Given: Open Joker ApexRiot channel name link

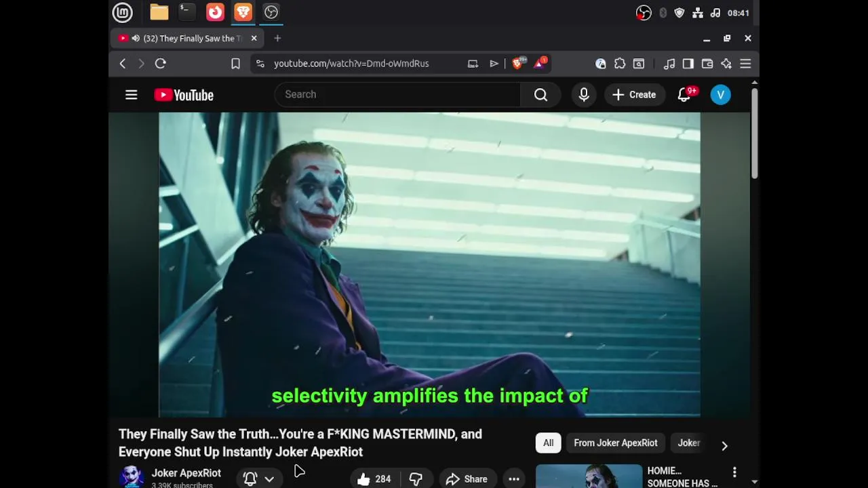Looking at the screenshot, I should [x=186, y=473].
